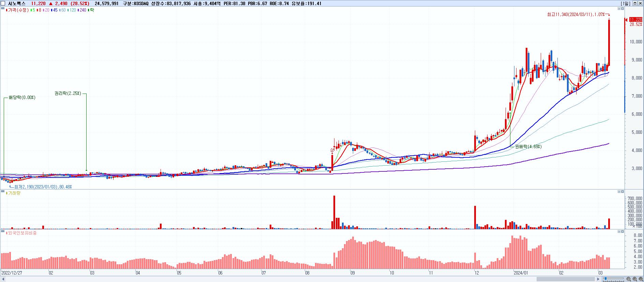Click the fit-all zoom magnifier icon
Viewport: 644px width, 282px height.
click(641, 279)
